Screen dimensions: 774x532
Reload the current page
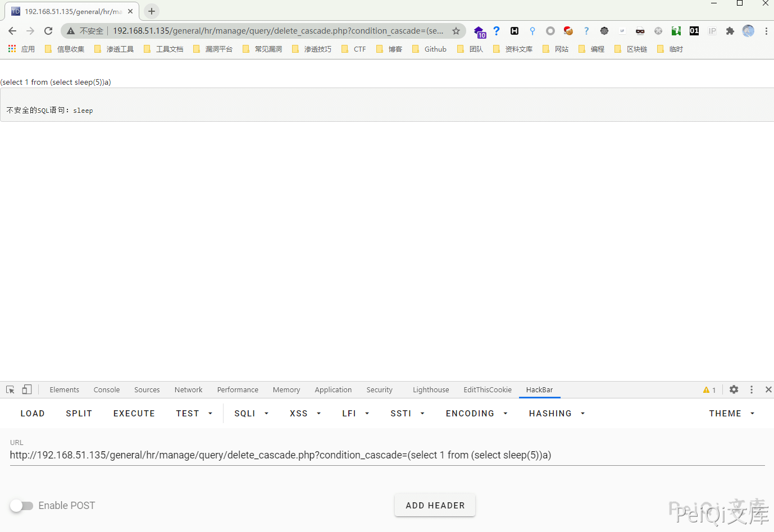(x=48, y=31)
